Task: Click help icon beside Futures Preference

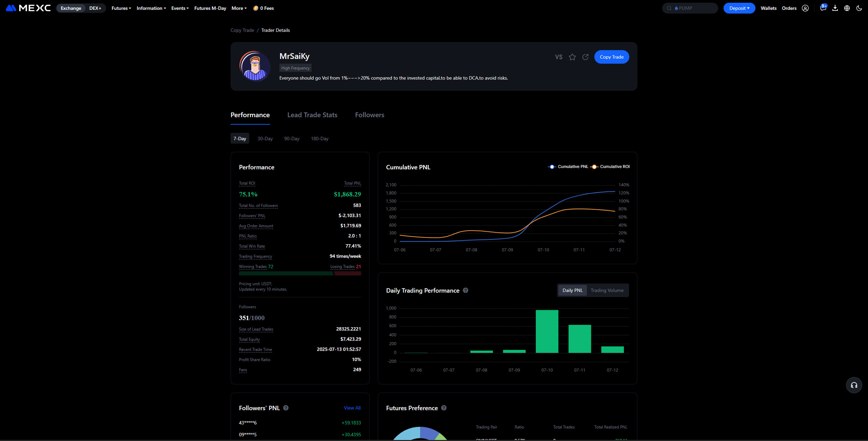Action: coord(444,408)
